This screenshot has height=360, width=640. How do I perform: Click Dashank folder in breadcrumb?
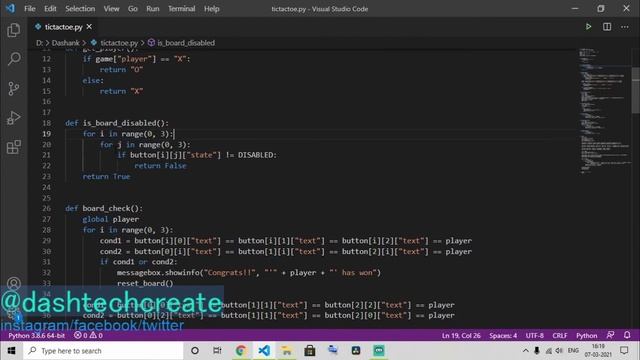pos(65,43)
